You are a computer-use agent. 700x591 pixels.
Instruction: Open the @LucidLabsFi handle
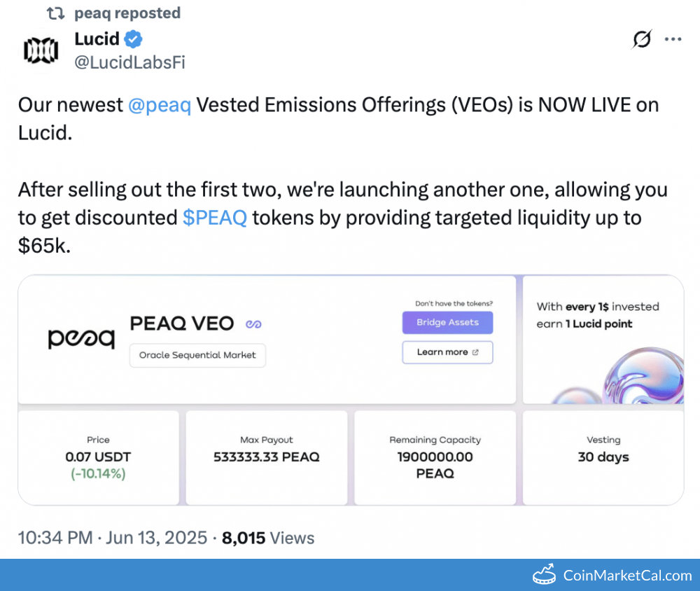[129, 62]
